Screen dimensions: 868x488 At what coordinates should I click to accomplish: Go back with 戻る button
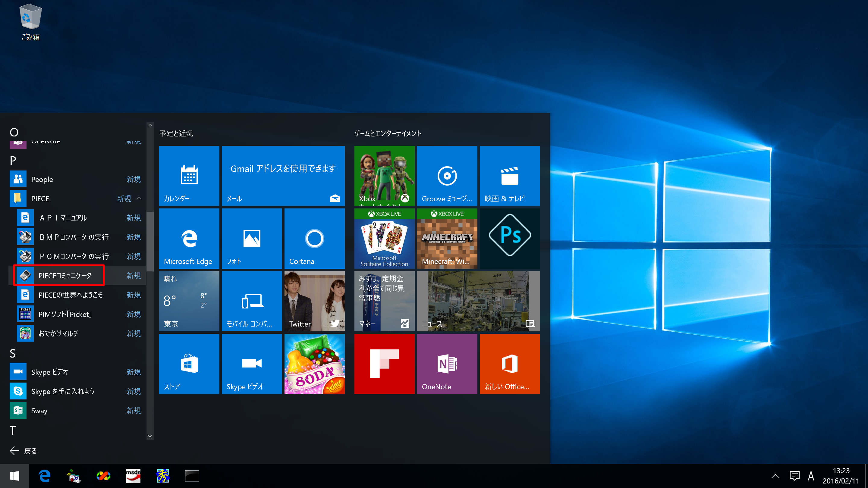point(23,451)
